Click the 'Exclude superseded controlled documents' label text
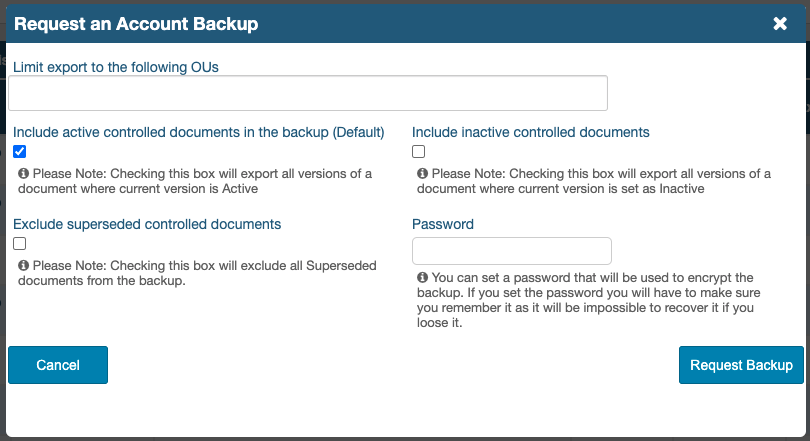This screenshot has height=441, width=810. coord(147,224)
